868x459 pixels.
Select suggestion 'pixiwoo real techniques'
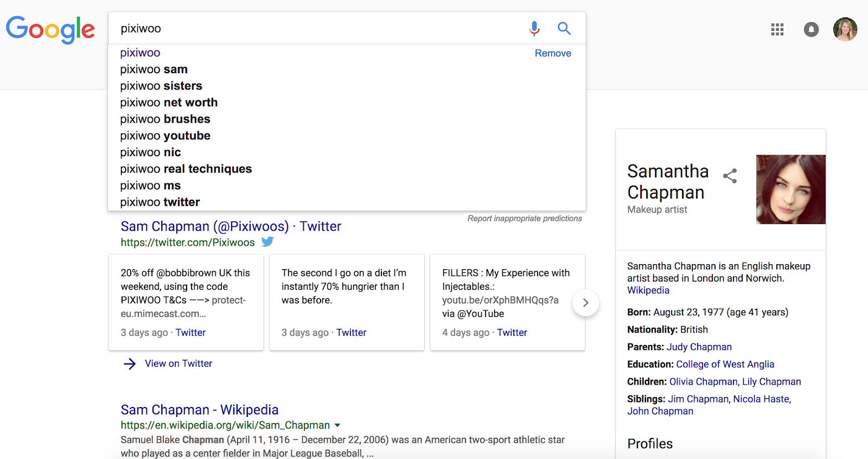pos(186,169)
